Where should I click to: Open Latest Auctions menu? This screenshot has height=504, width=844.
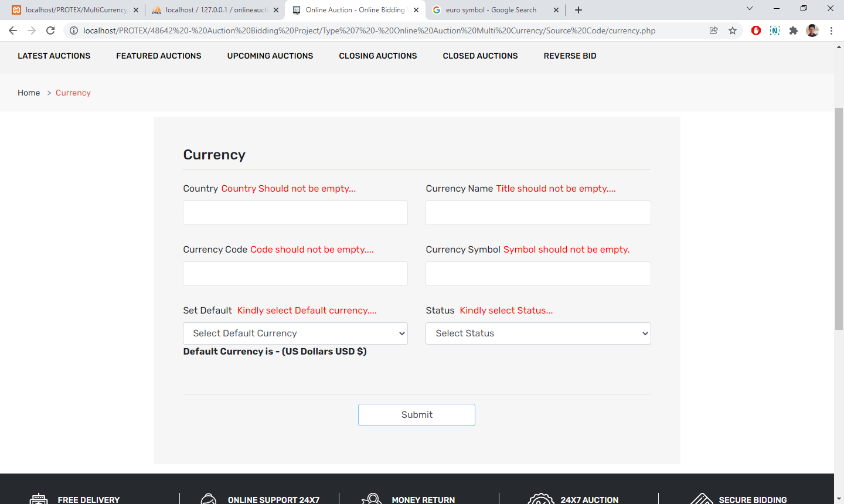coord(54,56)
